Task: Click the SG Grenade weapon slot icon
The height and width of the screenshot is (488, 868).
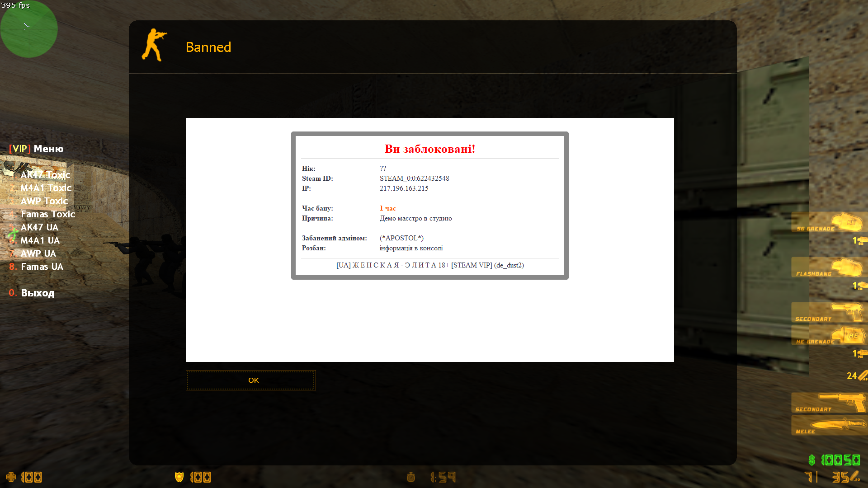Action: click(829, 222)
